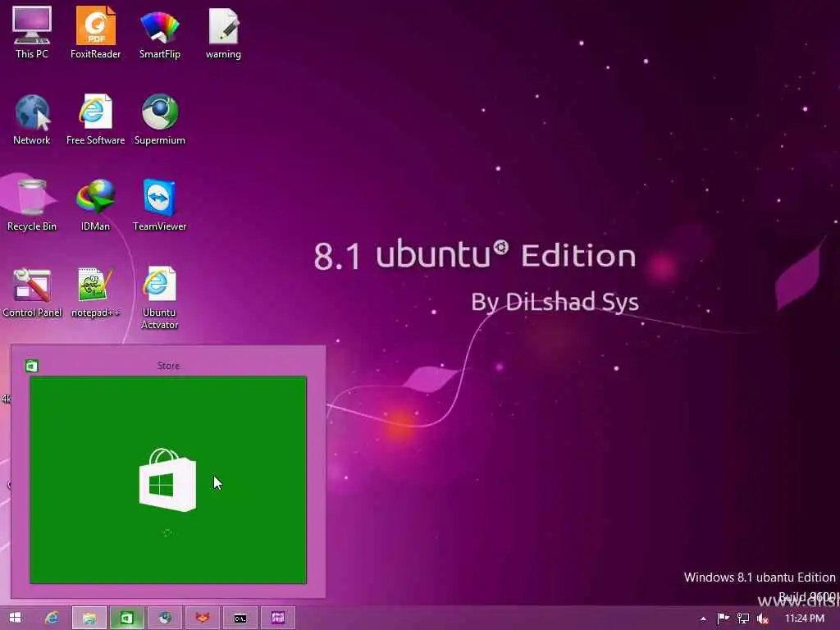Click the 11:24 PM clock

804,619
